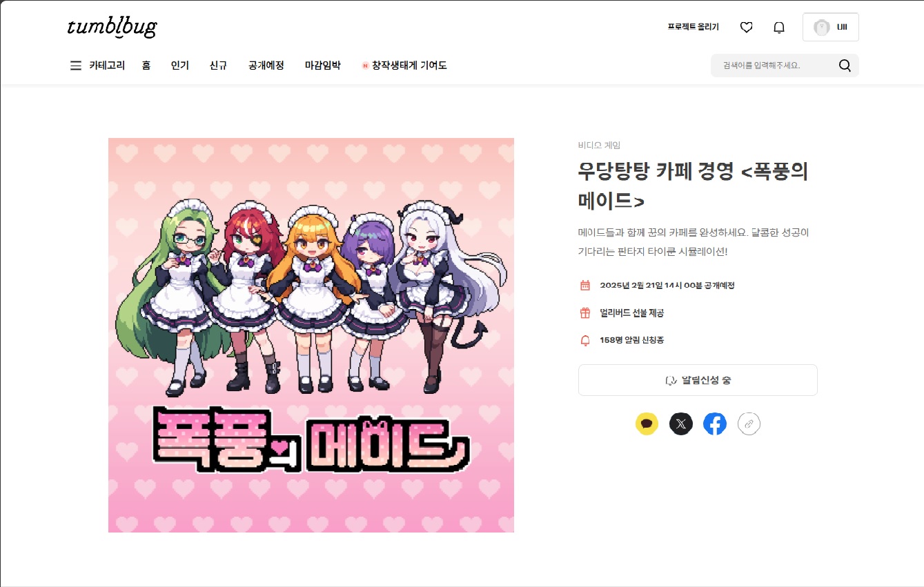This screenshot has height=587, width=924.
Task: Open the 공개예정 tab
Action: [x=266, y=66]
